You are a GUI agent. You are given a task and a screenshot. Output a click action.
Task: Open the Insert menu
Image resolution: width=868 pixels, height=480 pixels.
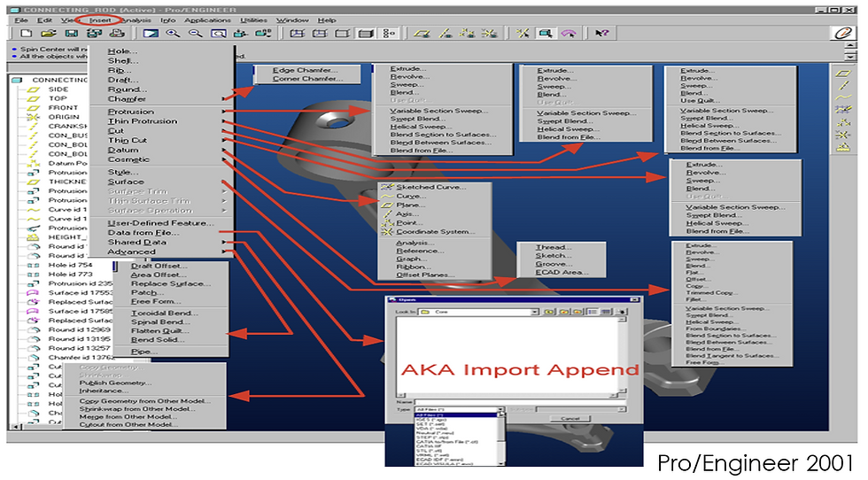tap(100, 20)
